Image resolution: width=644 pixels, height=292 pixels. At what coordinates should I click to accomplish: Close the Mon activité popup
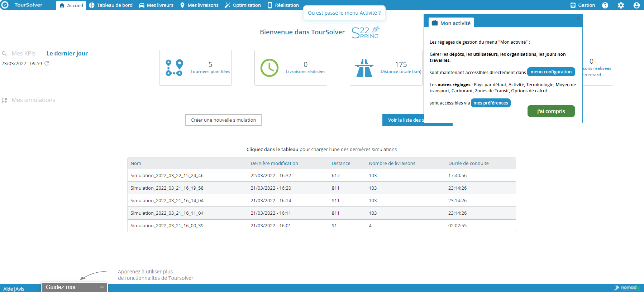pos(578,18)
